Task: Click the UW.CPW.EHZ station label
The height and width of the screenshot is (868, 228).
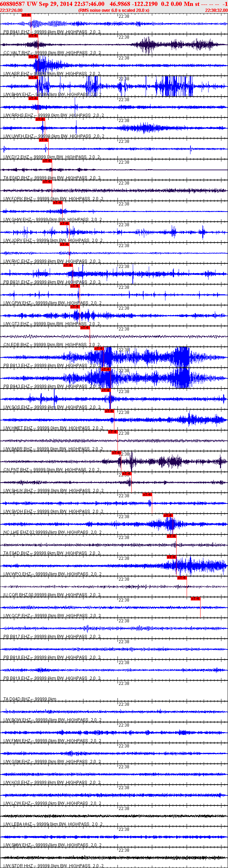Action: (x=17, y=303)
